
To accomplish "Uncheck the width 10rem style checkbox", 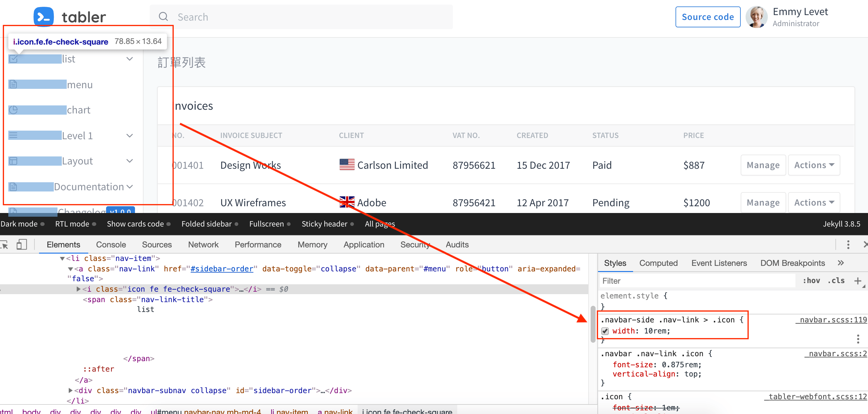I will coord(605,331).
